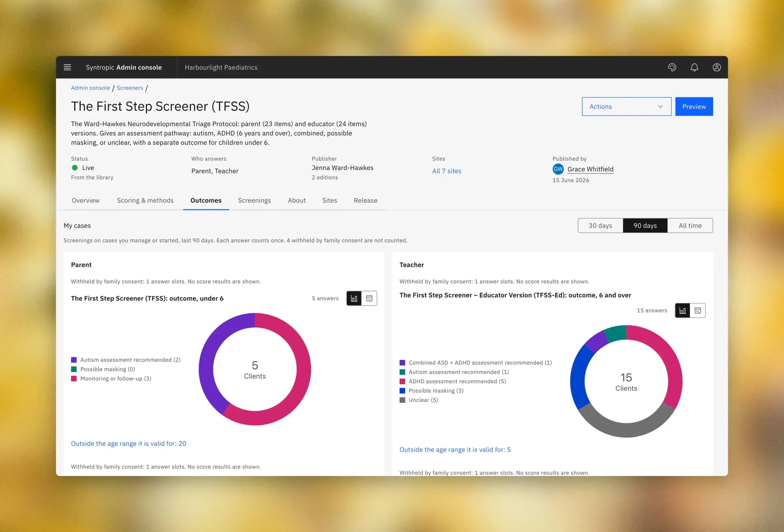
Task: Switch Parent card to chart view
Action: coord(354,298)
